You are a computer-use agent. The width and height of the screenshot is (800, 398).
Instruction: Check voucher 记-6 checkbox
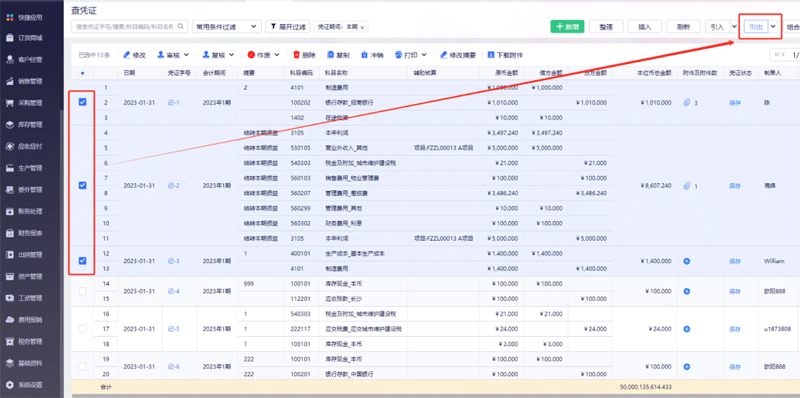pos(82,366)
